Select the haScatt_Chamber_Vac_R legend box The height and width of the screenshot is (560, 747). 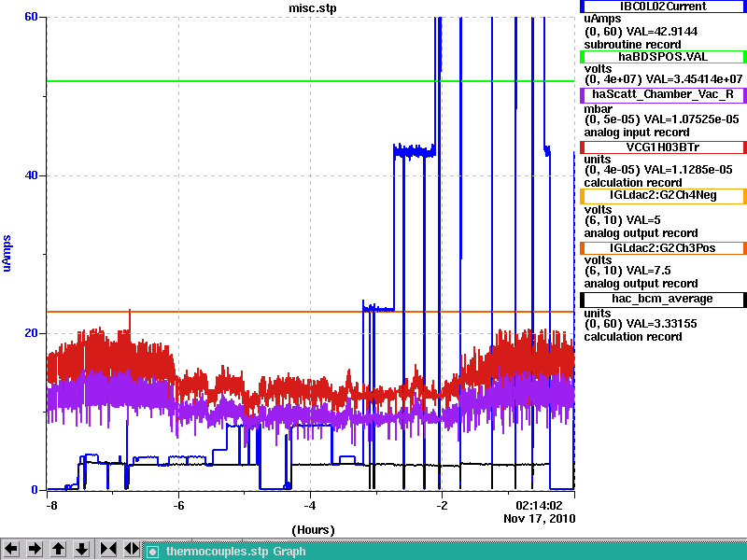click(x=663, y=94)
